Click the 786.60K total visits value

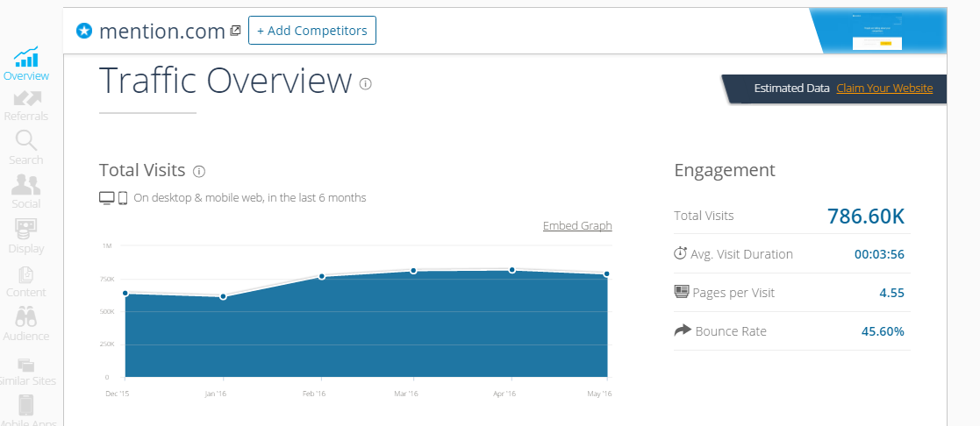(x=866, y=216)
